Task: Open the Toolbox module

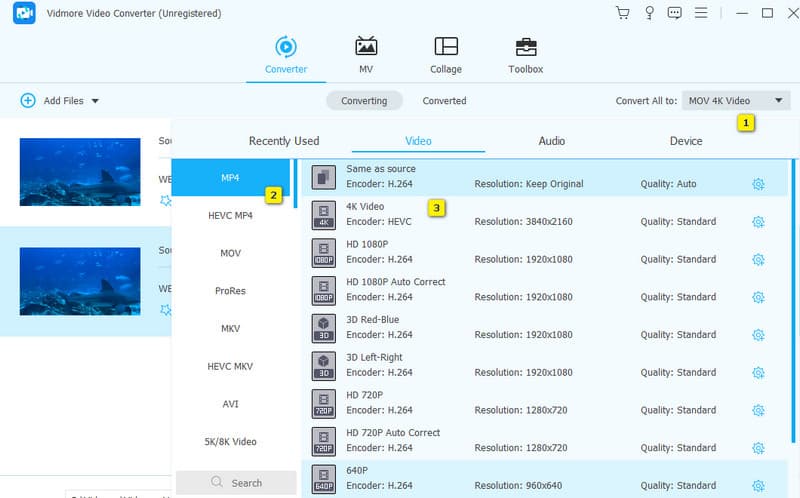Action: [525, 55]
